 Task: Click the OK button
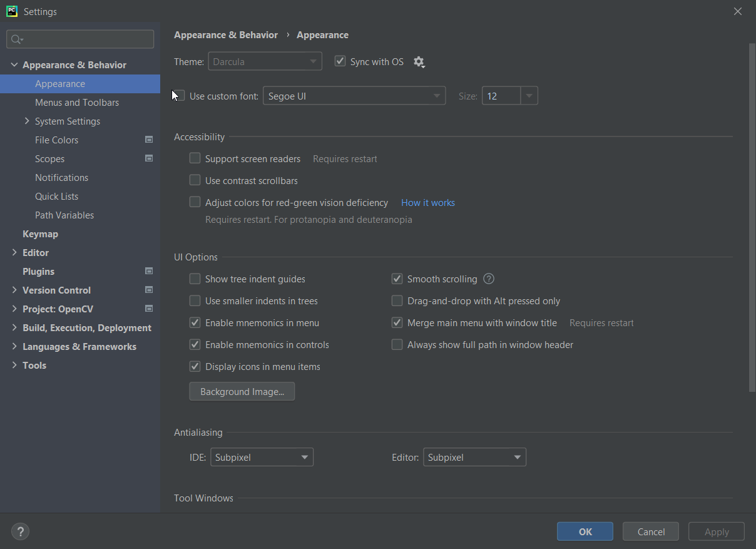point(585,531)
